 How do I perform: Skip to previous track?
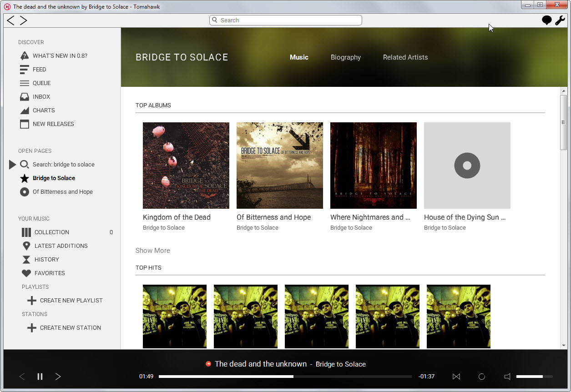tap(22, 377)
